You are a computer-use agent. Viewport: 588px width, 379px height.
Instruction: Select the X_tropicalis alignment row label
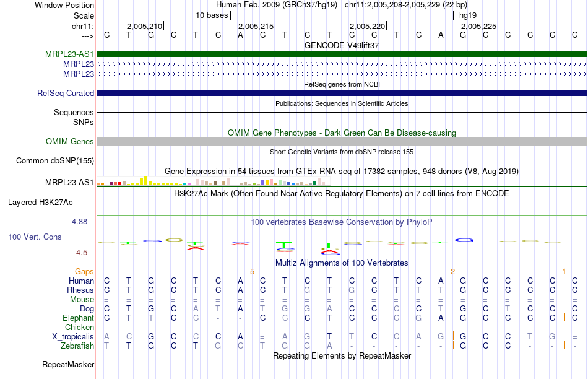point(73,337)
